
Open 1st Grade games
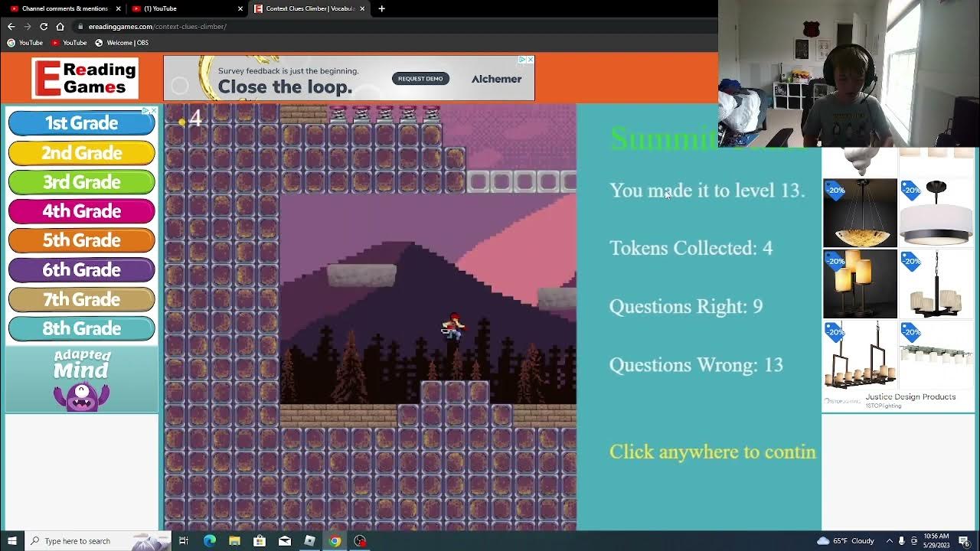[81, 122]
